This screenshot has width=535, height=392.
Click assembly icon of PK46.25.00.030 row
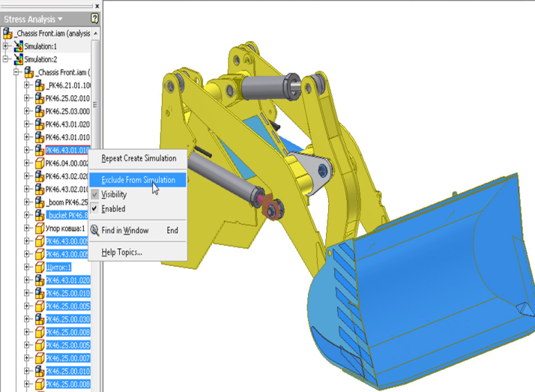[x=40, y=319]
